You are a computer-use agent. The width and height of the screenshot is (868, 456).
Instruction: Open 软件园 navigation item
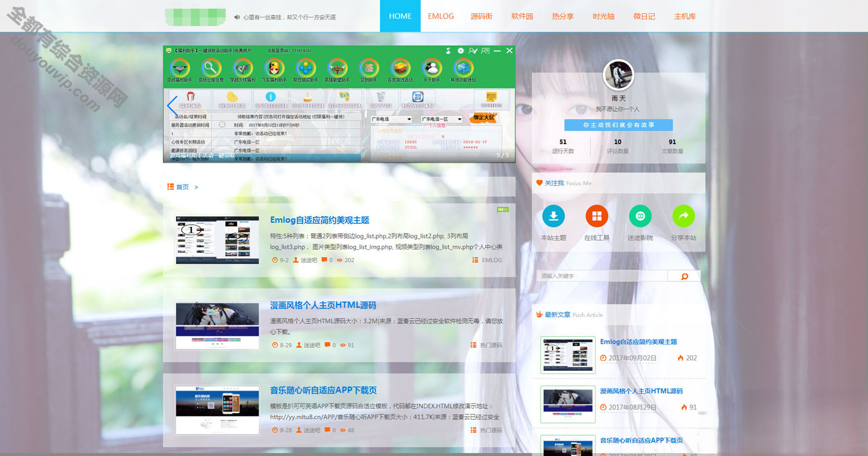(522, 16)
